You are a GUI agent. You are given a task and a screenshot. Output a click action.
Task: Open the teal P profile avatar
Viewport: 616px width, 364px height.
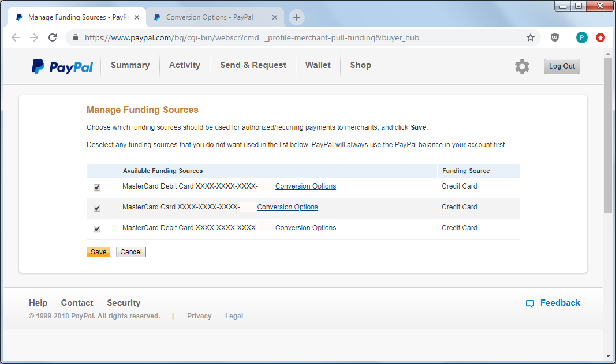tap(581, 37)
